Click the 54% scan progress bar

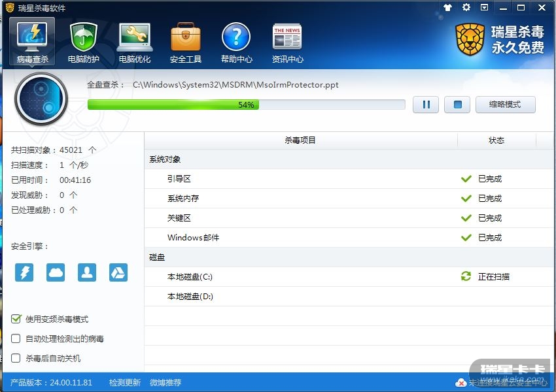(x=247, y=105)
